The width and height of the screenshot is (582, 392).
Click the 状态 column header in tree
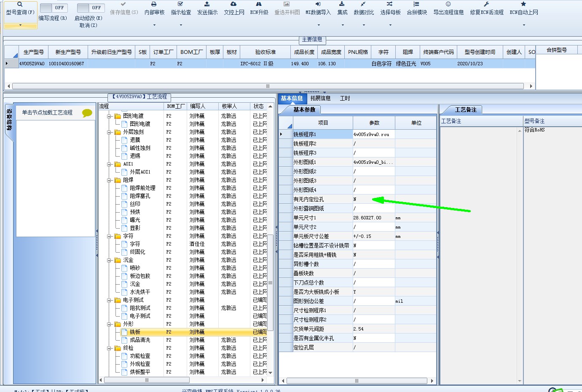[258, 106]
